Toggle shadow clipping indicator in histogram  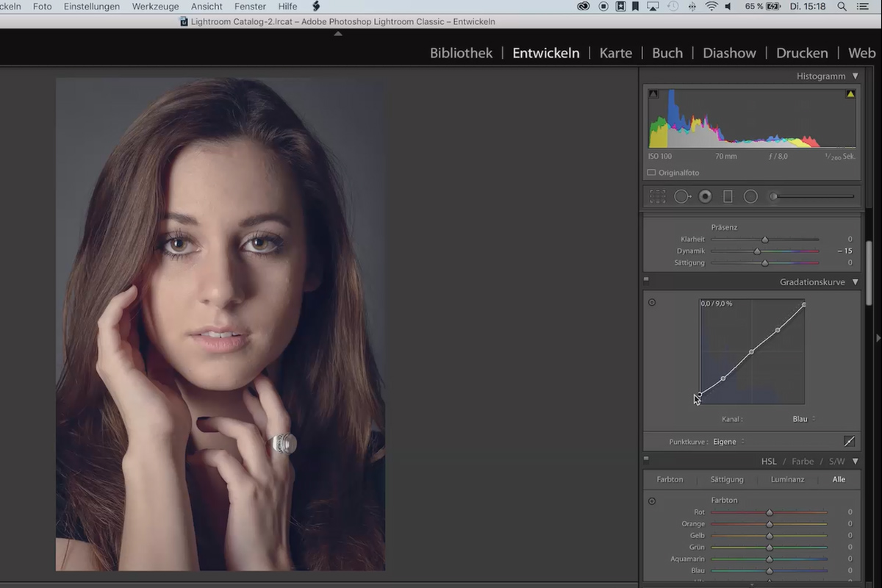pyautogui.click(x=653, y=94)
